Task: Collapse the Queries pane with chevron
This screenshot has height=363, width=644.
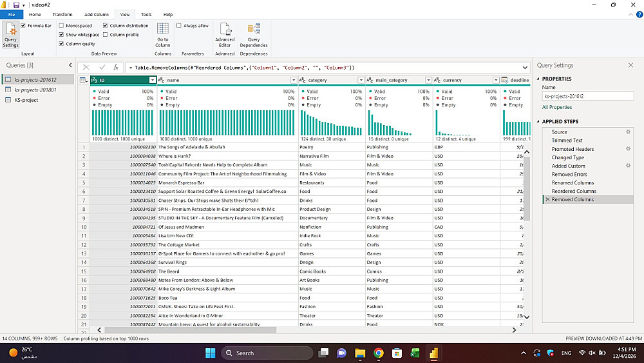Action: (71, 65)
